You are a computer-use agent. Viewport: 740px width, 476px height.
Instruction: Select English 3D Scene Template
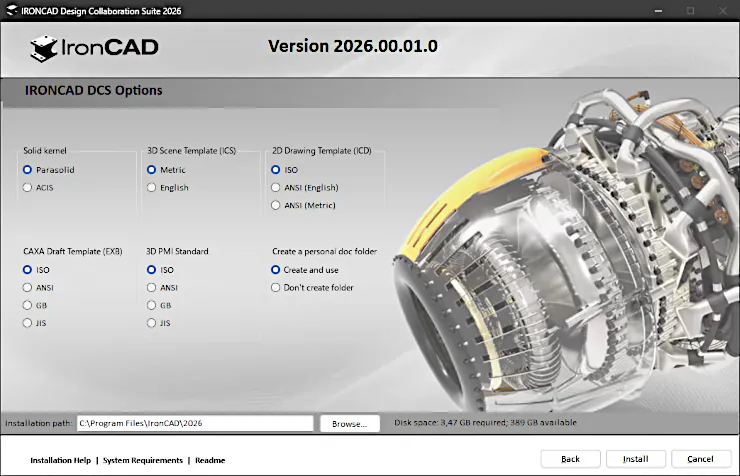click(x=152, y=187)
